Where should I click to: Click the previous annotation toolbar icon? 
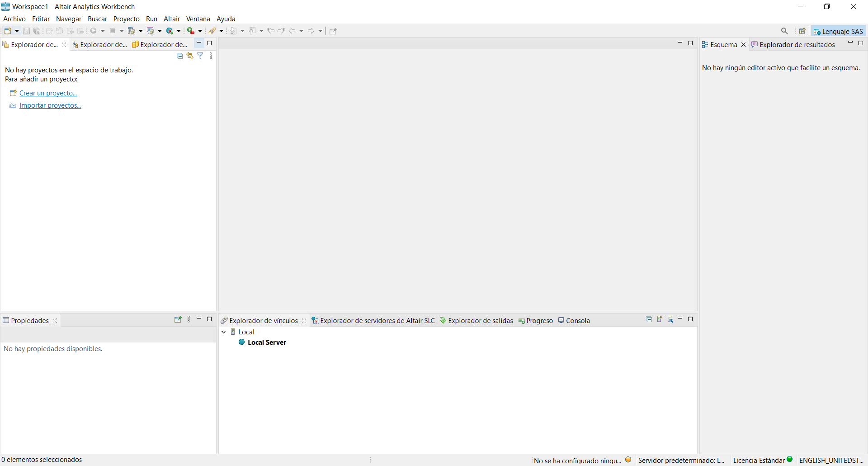[x=252, y=31]
